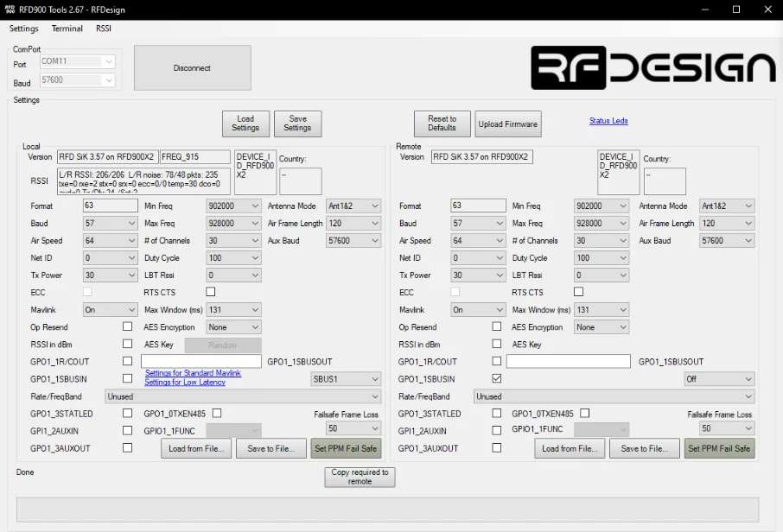
Task: Expand the Remote Antenna Mode dropdown
Action: [x=727, y=206]
